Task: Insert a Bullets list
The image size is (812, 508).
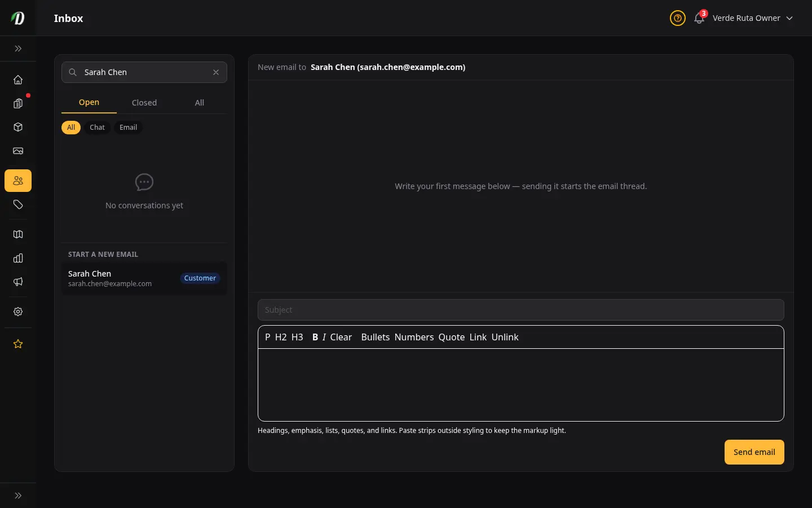Action: 376,337
